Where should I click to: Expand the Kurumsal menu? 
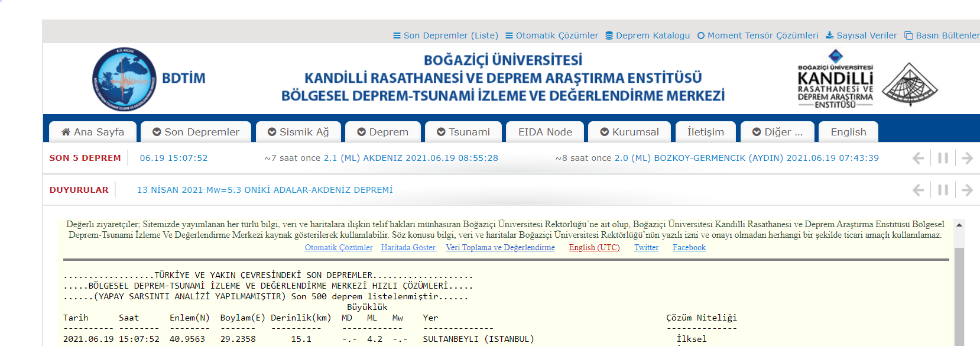pyautogui.click(x=629, y=132)
